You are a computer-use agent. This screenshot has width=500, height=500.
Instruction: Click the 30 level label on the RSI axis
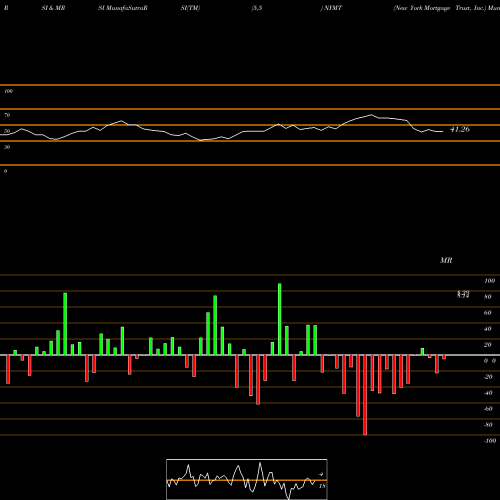coord(7,147)
